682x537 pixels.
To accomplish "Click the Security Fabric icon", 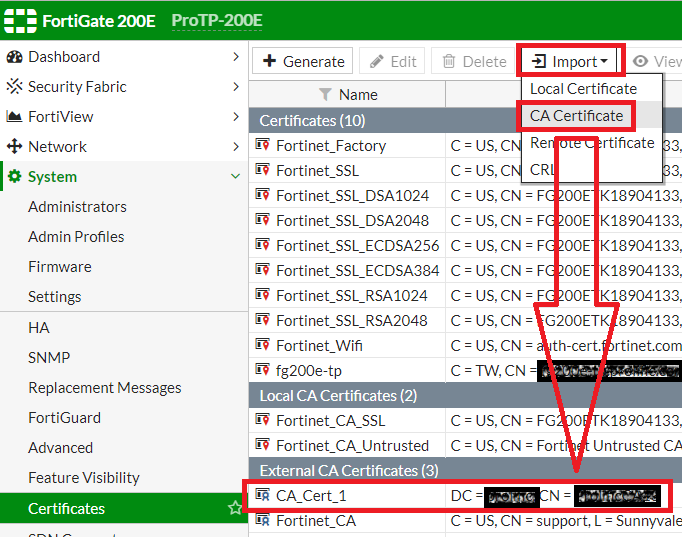I will pyautogui.click(x=14, y=87).
